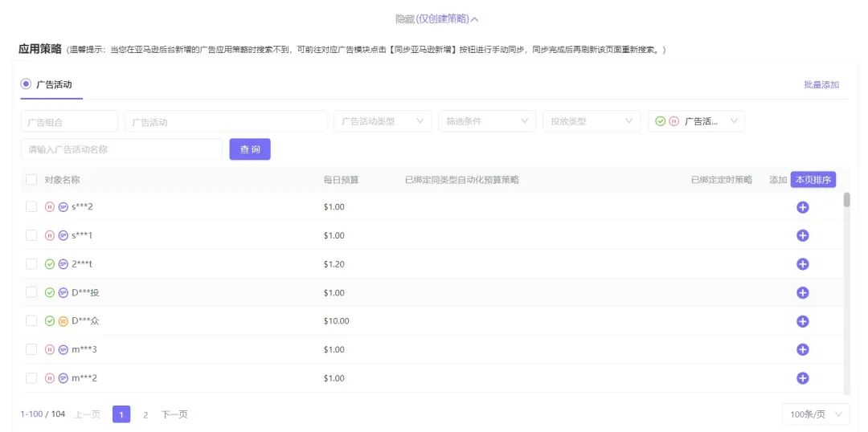The image size is (868, 432).
Task: Click the SP type badge of 2***t
Action: coord(63,264)
